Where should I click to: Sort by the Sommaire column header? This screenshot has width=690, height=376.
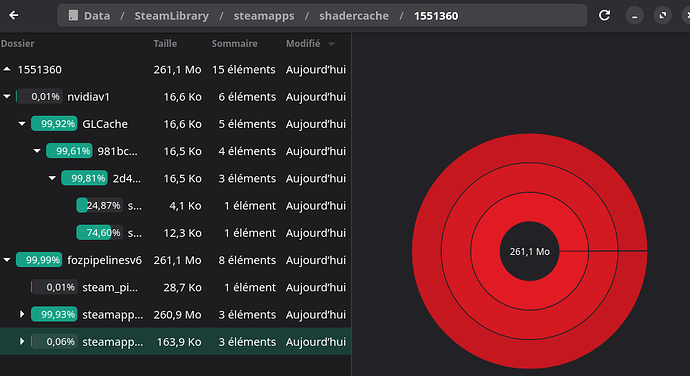(234, 44)
